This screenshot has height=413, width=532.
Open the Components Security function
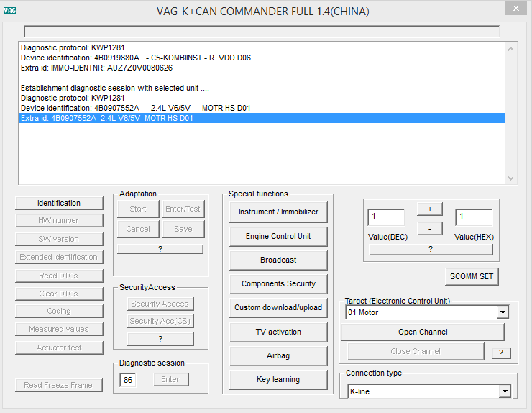coord(278,284)
